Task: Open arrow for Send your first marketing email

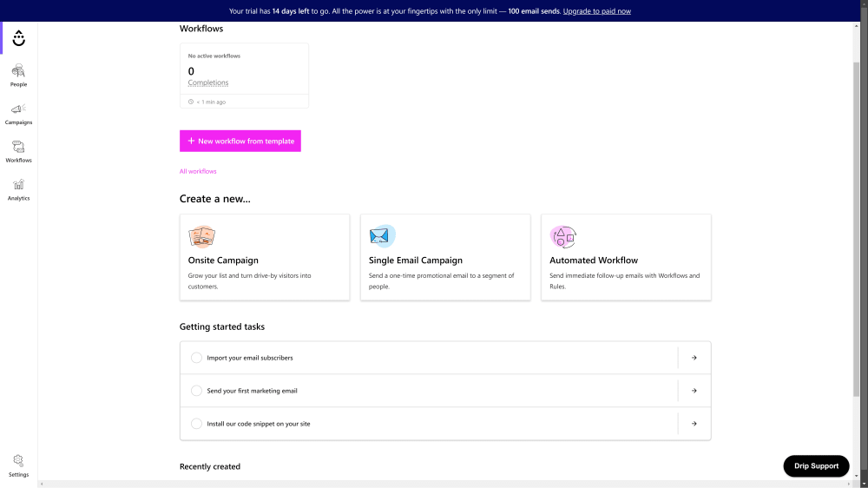Action: click(694, 391)
